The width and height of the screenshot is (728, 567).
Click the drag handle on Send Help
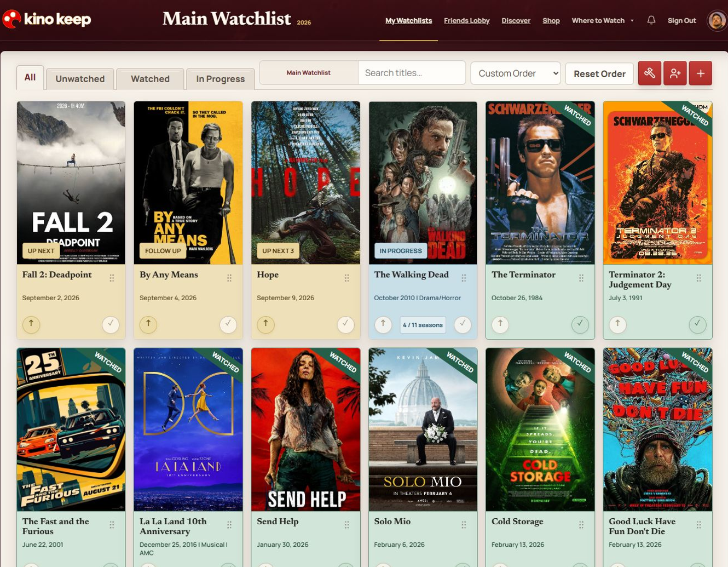pos(346,525)
